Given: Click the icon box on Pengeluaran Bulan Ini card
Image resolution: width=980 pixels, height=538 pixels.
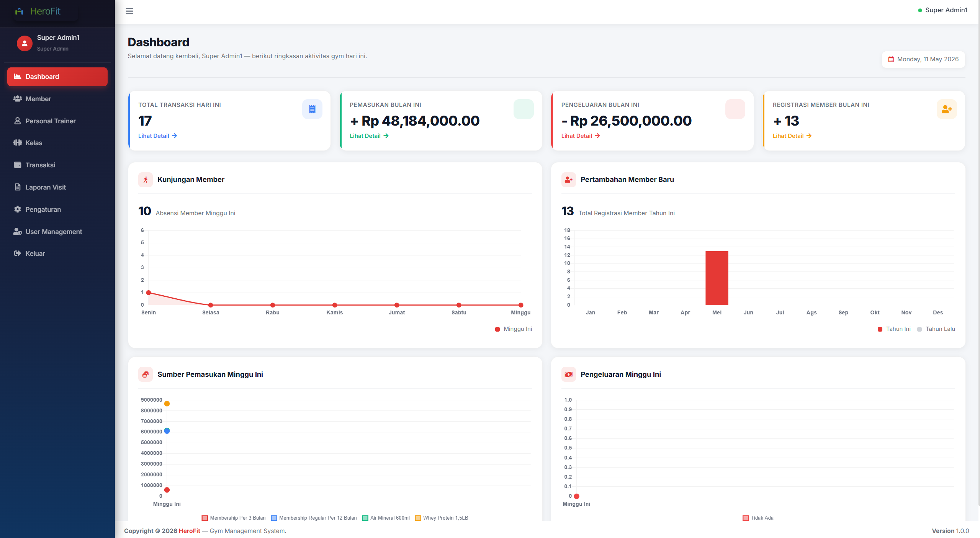Looking at the screenshot, I should click(735, 109).
